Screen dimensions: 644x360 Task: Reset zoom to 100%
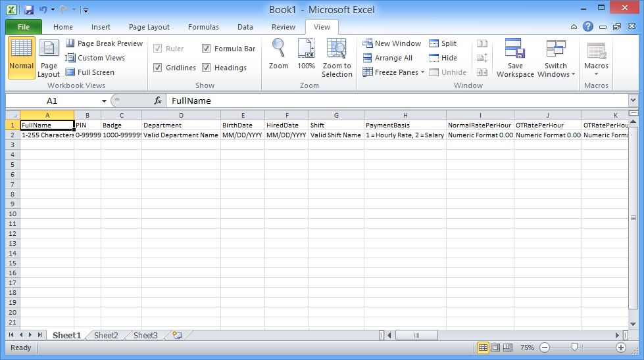pos(306,54)
